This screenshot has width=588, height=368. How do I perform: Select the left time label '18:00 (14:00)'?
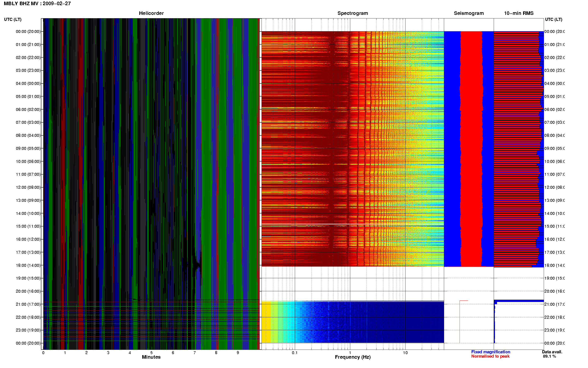28,266
